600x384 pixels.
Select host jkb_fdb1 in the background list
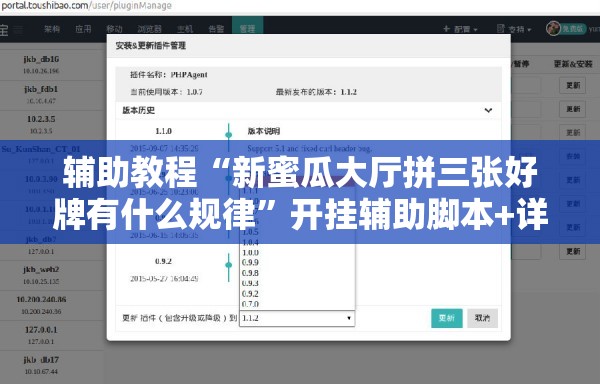[x=41, y=89]
